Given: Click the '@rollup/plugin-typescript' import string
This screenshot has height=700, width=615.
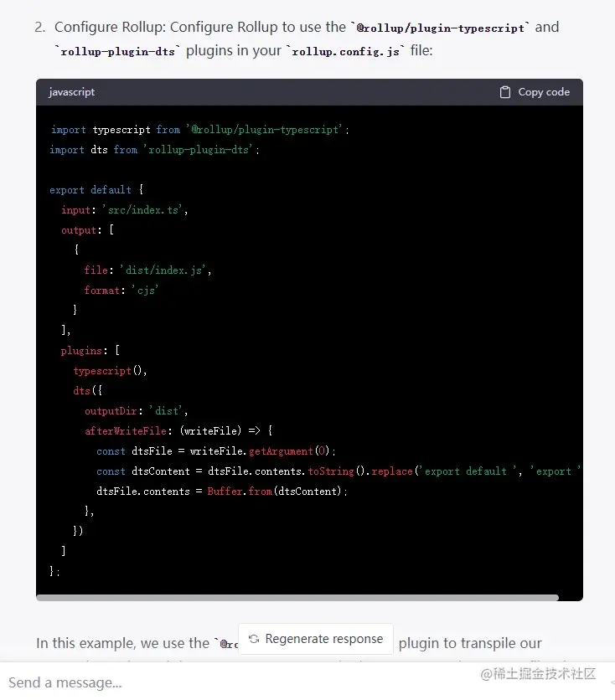Looking at the screenshot, I should pos(264,130).
